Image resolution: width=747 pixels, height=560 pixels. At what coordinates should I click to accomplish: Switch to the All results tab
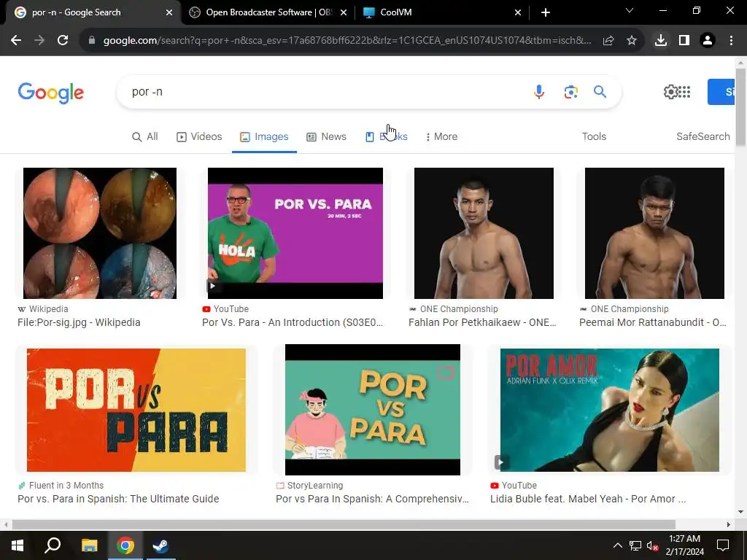click(145, 136)
